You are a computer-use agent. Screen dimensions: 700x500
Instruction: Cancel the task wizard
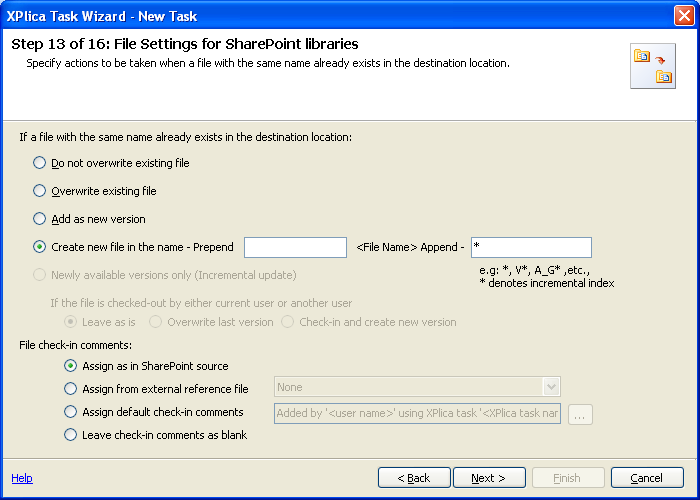pyautogui.click(x=647, y=478)
